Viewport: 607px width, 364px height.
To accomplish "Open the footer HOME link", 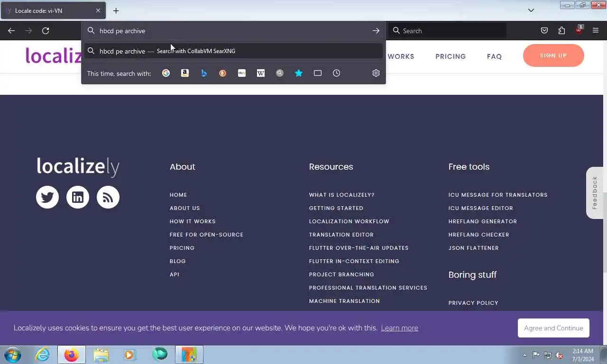I will pos(178,195).
